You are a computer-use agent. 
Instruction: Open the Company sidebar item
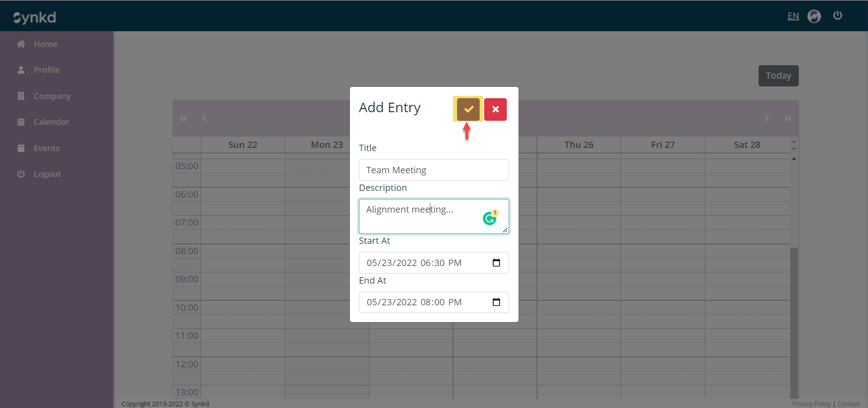click(x=52, y=96)
